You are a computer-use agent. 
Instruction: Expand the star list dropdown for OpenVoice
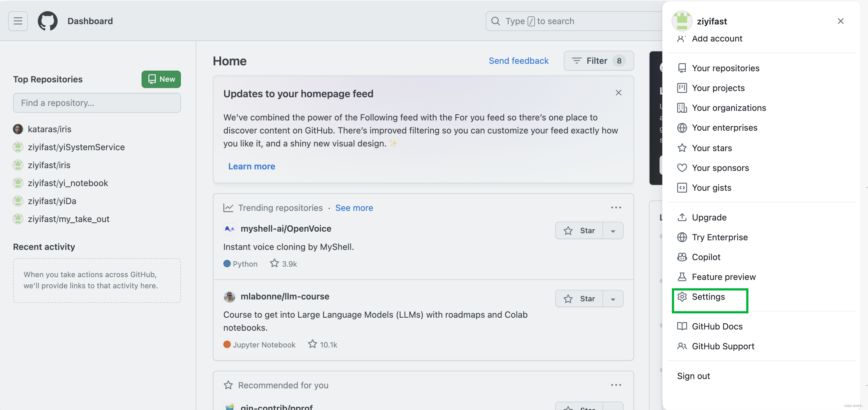click(613, 230)
